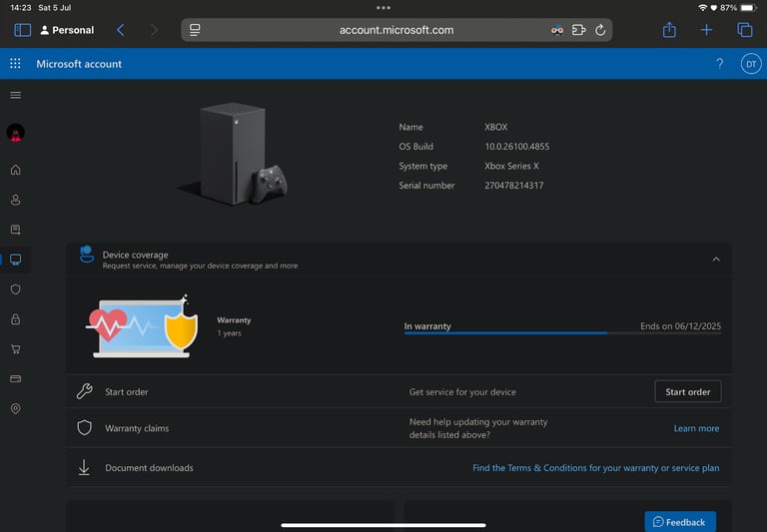
Task: Open the Personal profile menu
Action: pyautogui.click(x=67, y=30)
